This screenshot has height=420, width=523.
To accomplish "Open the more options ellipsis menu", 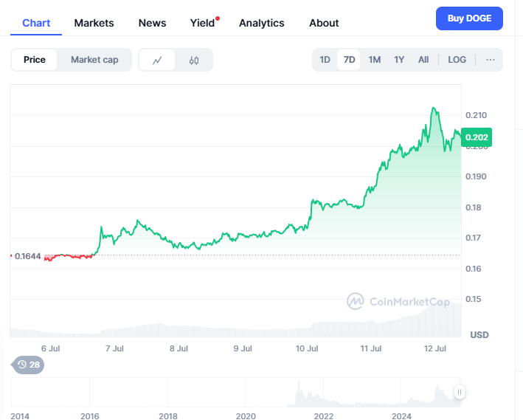I will (x=490, y=60).
